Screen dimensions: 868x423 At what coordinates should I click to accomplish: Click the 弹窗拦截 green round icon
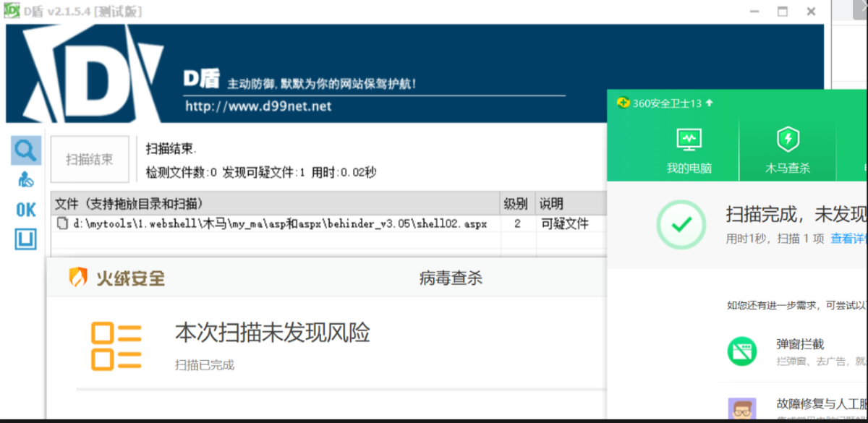tap(741, 351)
